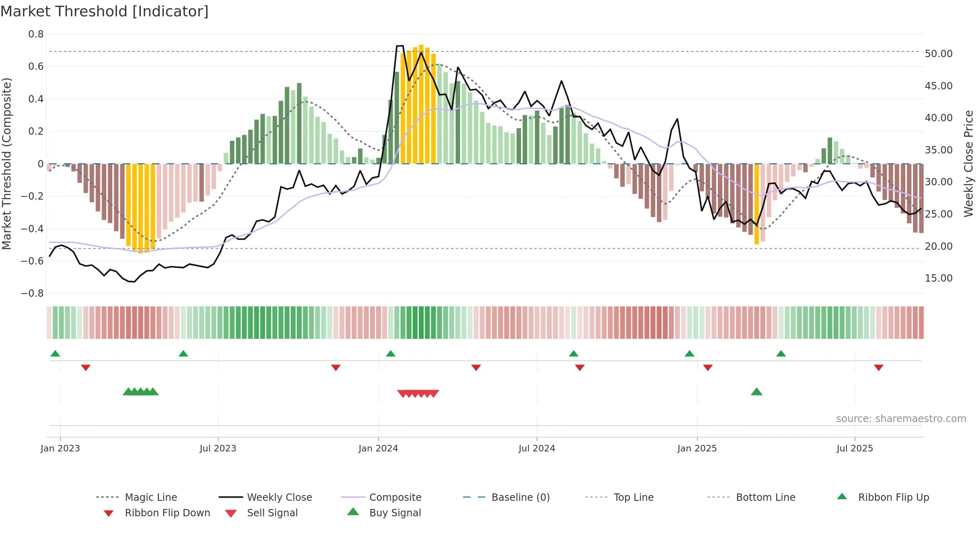Click the ribbon flip down triangle in spring 2024

pos(476,368)
